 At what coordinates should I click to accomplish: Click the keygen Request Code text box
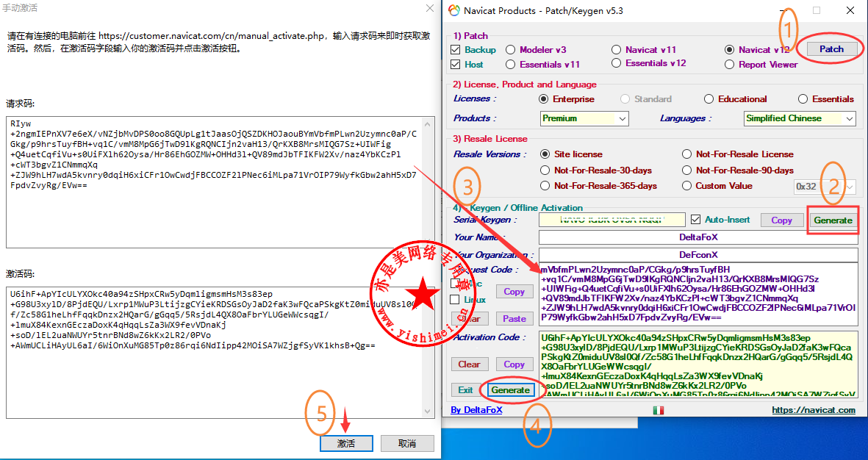pos(698,294)
